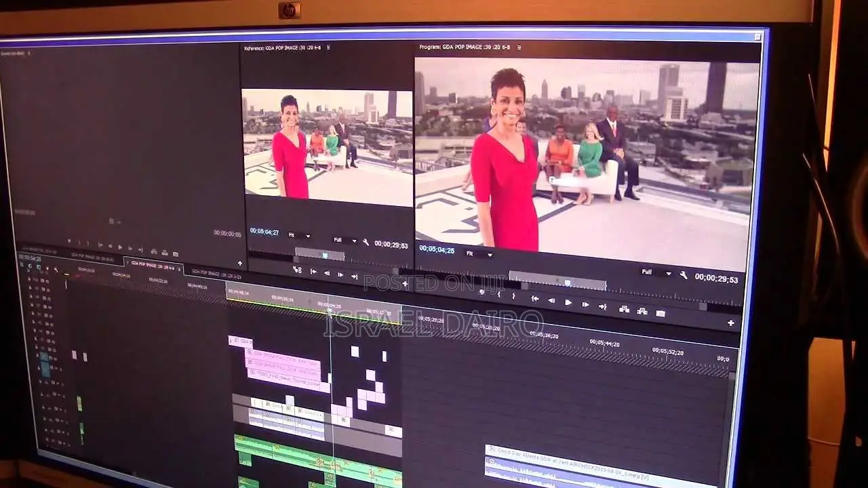
Task: Export frame with the camera icon in Program monitor
Action: click(x=660, y=313)
